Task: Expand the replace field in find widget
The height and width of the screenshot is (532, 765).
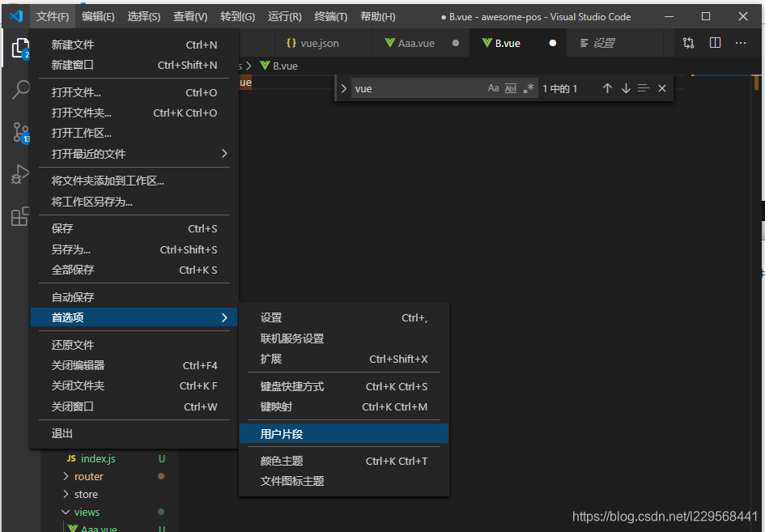Action: (343, 88)
